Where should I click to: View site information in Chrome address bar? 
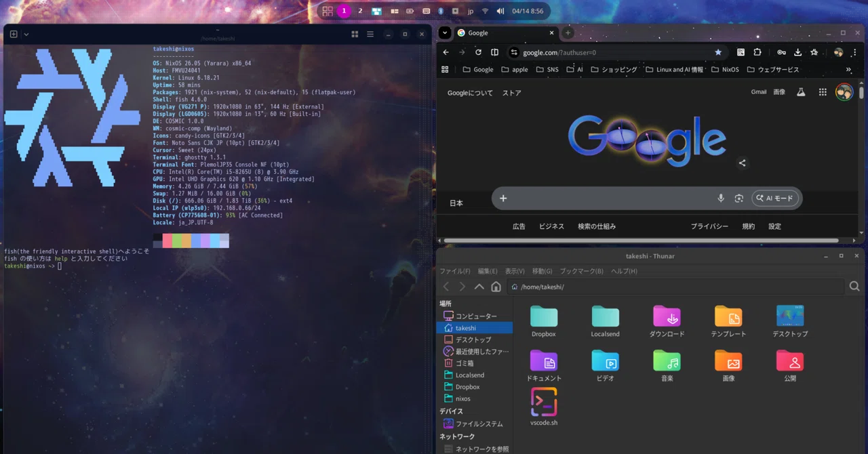pos(514,52)
